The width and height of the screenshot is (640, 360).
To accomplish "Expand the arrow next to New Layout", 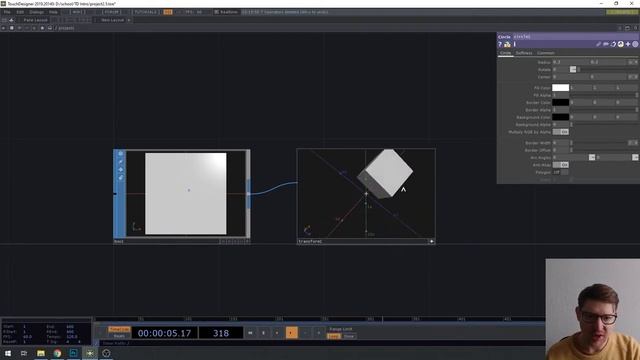I will coord(129,20).
